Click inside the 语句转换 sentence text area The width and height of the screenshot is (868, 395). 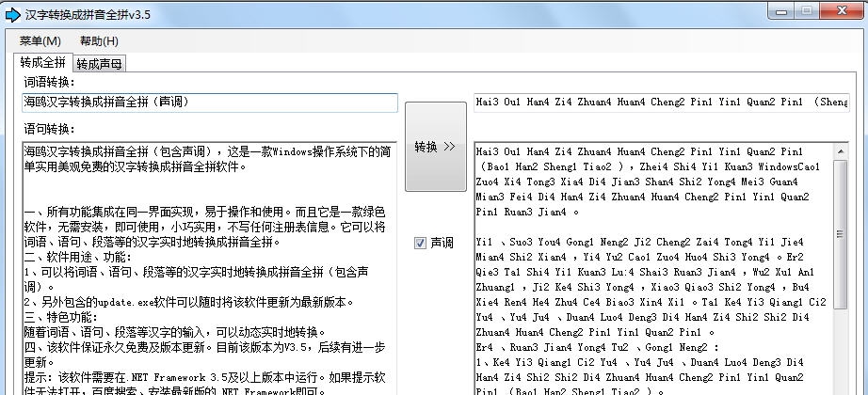pyautogui.click(x=210, y=268)
